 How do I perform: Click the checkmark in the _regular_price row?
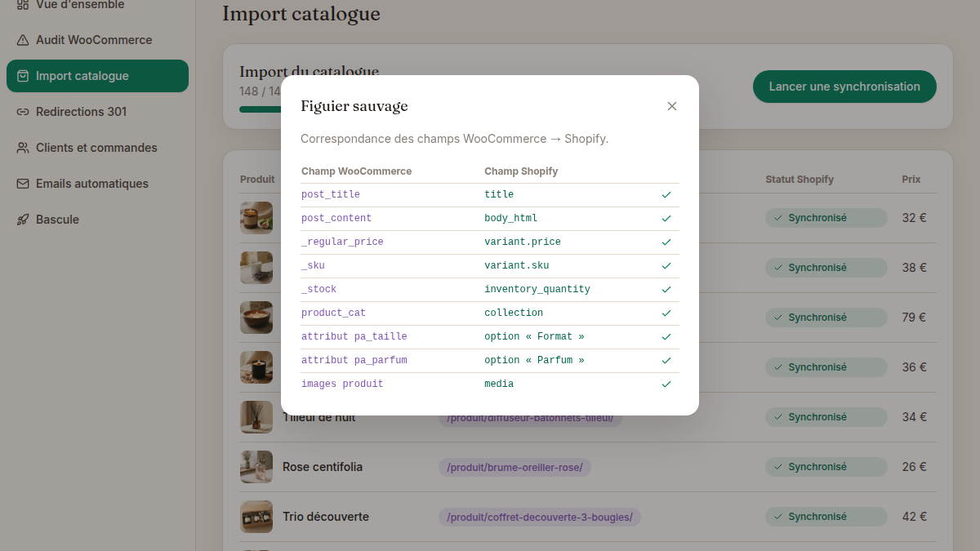(666, 242)
